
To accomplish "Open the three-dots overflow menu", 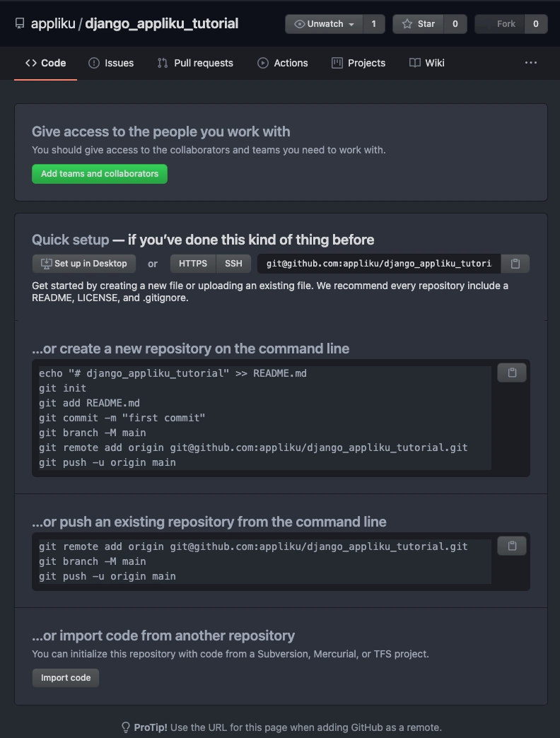I will [x=531, y=63].
